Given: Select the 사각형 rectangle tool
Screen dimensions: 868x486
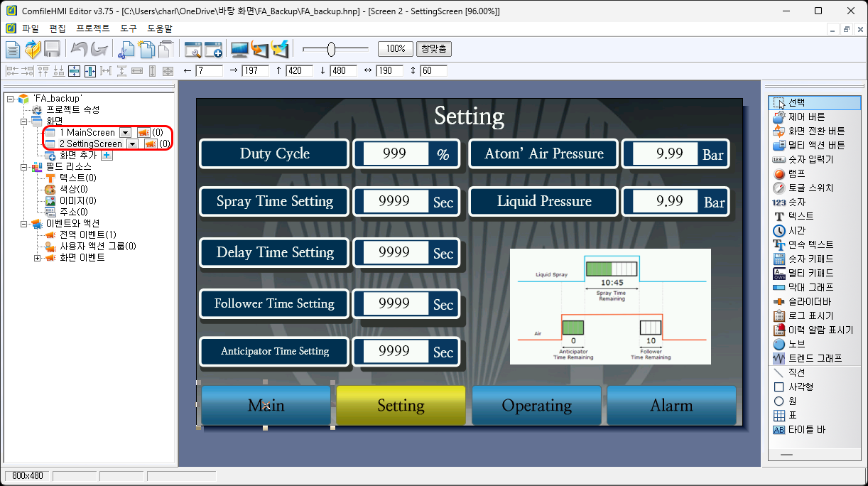Looking at the screenshot, I should (x=814, y=387).
